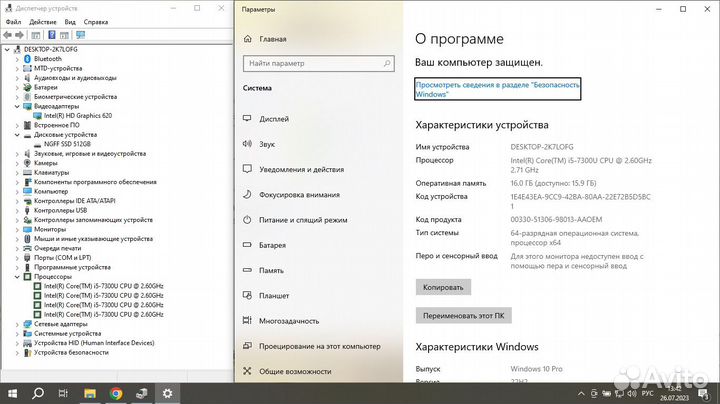Select the Контроллеры USB category
Viewport: 720px width, 404px height.
coord(60,210)
